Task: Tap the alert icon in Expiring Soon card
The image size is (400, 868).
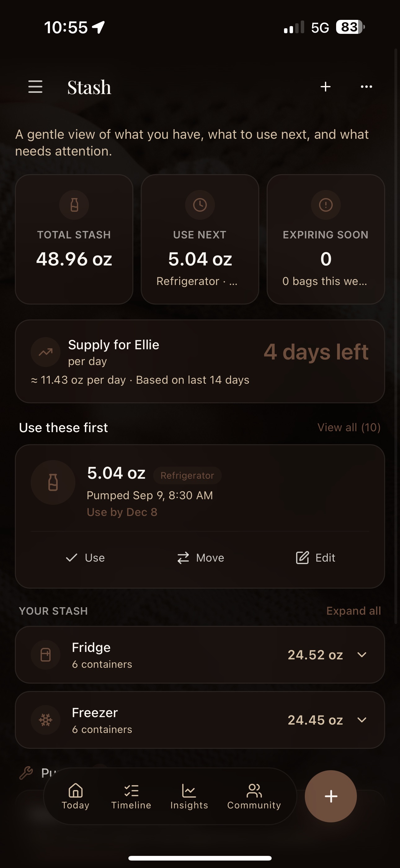Action: (x=326, y=205)
